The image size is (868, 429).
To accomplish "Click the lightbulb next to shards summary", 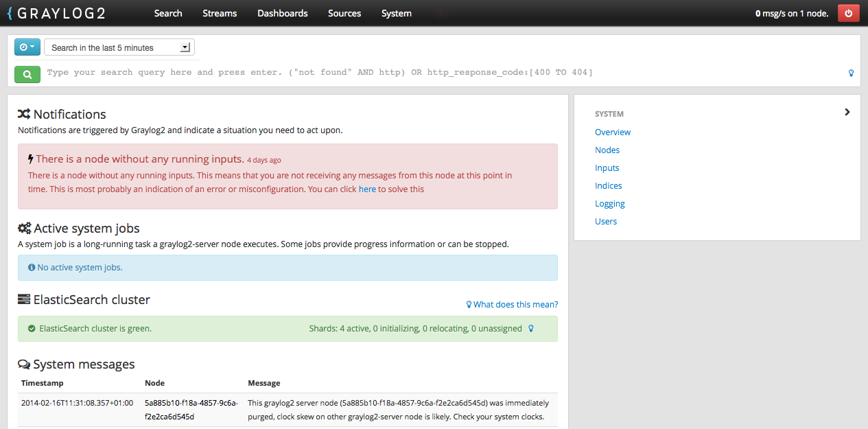I will [530, 328].
